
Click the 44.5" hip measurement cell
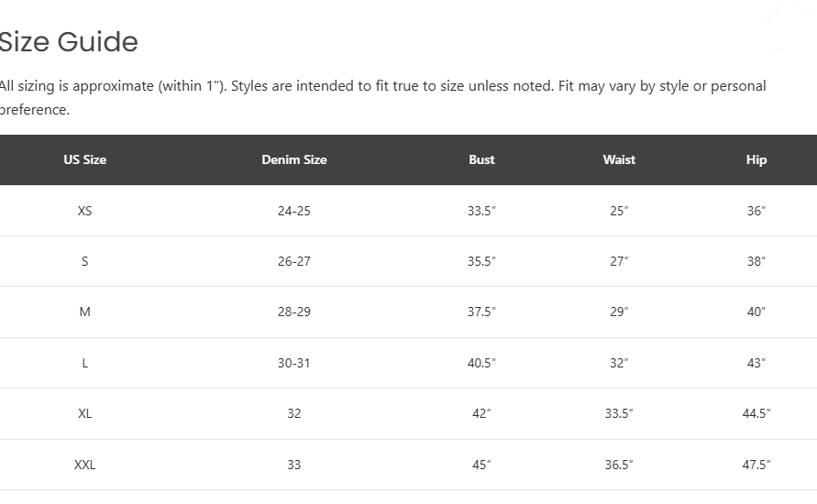coord(756,413)
